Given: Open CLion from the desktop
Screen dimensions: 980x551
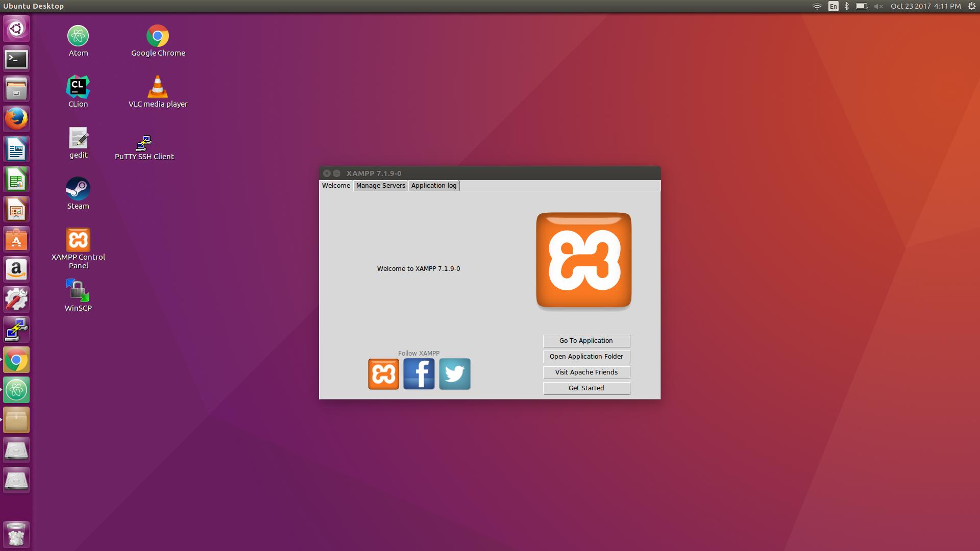Looking at the screenshot, I should click(x=78, y=87).
